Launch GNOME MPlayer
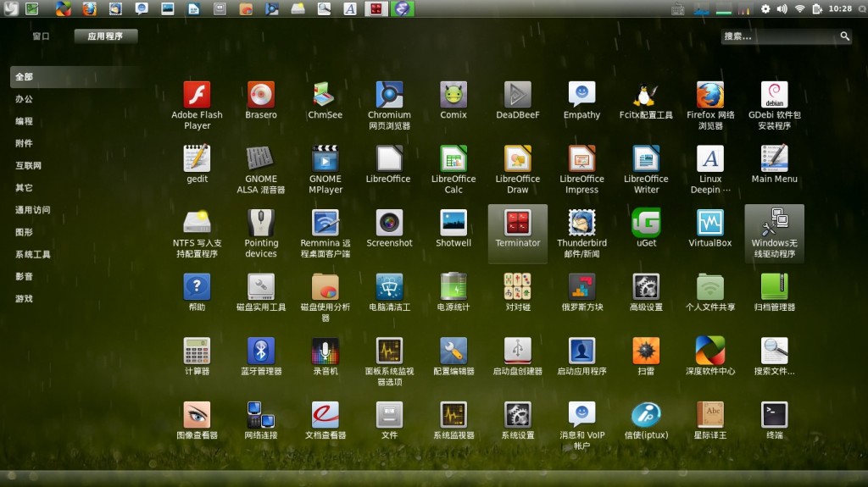Screen dimensions: 868x487 click(x=325, y=169)
